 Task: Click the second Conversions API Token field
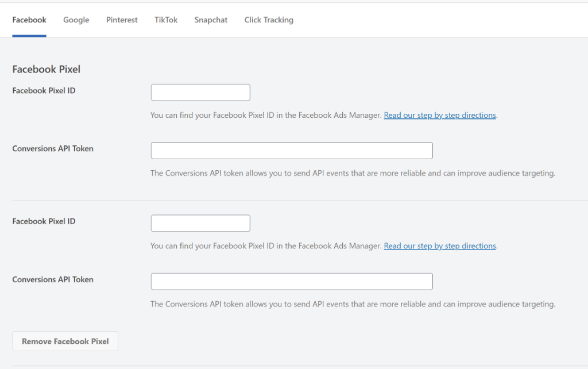point(292,282)
